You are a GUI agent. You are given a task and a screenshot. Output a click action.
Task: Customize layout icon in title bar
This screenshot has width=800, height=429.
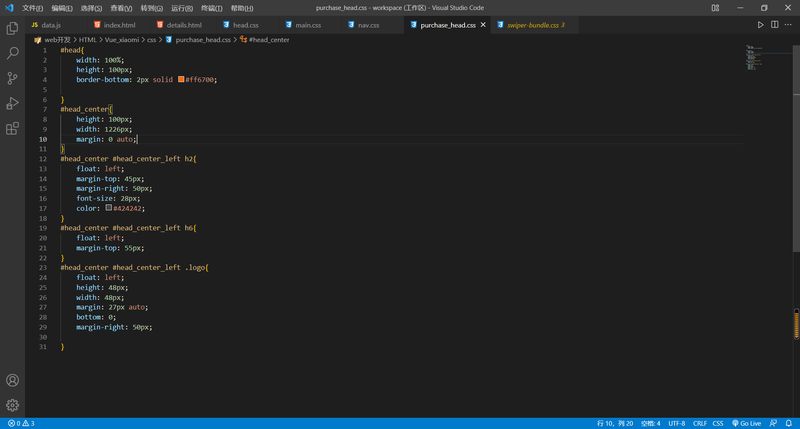715,8
